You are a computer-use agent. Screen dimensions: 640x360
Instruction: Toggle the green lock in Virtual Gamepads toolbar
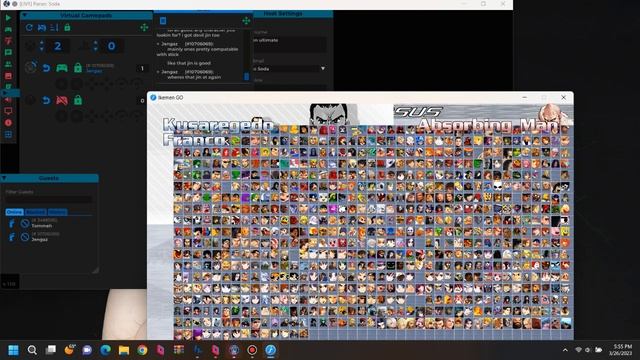(x=67, y=27)
